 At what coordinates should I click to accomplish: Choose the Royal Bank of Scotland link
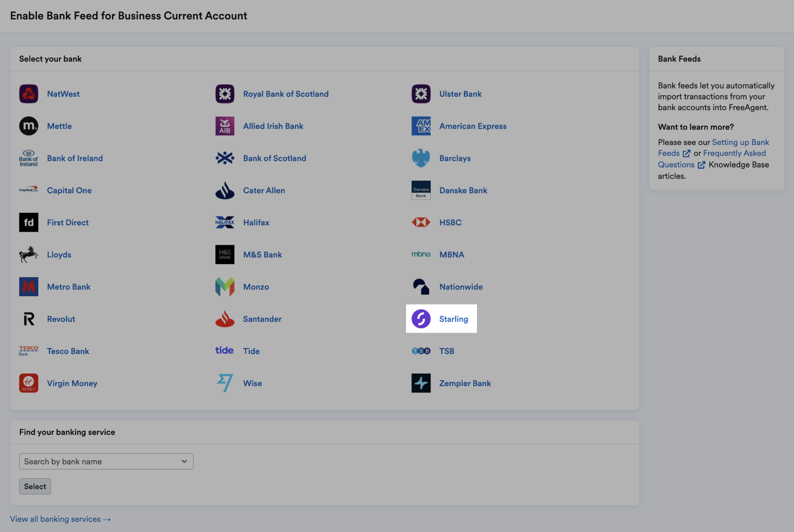pyautogui.click(x=286, y=94)
